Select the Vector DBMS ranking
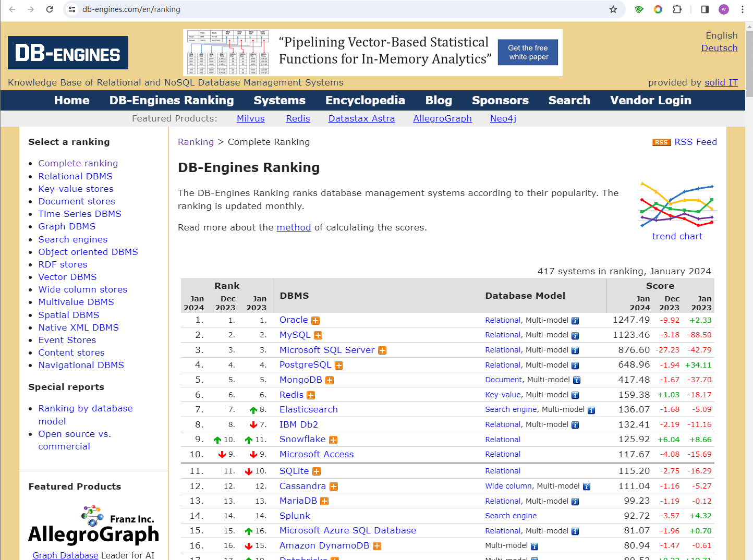The height and width of the screenshot is (560, 753). [x=67, y=277]
